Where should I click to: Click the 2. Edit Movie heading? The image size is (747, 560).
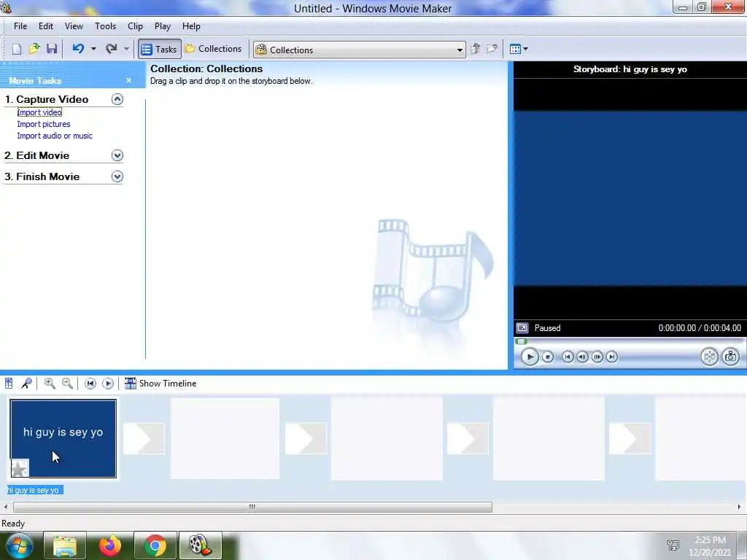tap(37, 155)
